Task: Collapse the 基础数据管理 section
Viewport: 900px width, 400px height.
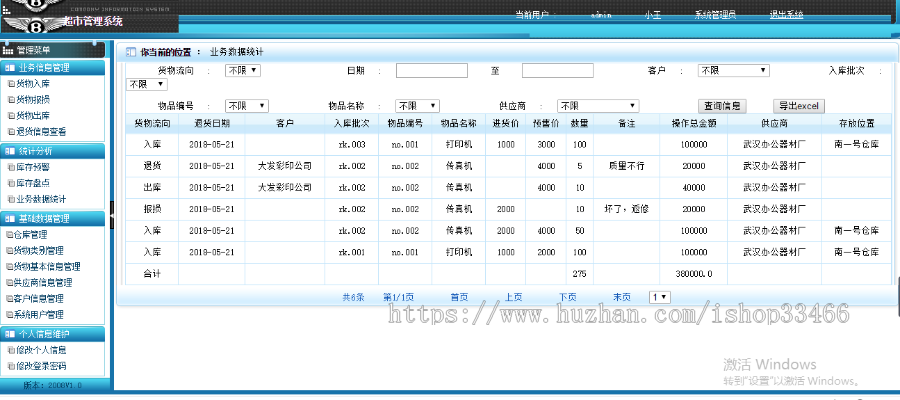Action: tap(53, 219)
